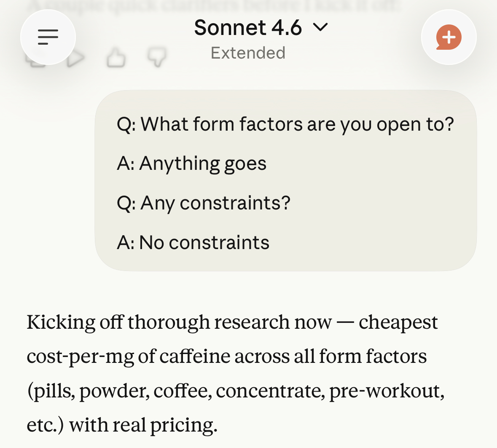This screenshot has height=448, width=497.
Task: Open the sidebar menu button
Action: [x=48, y=37]
